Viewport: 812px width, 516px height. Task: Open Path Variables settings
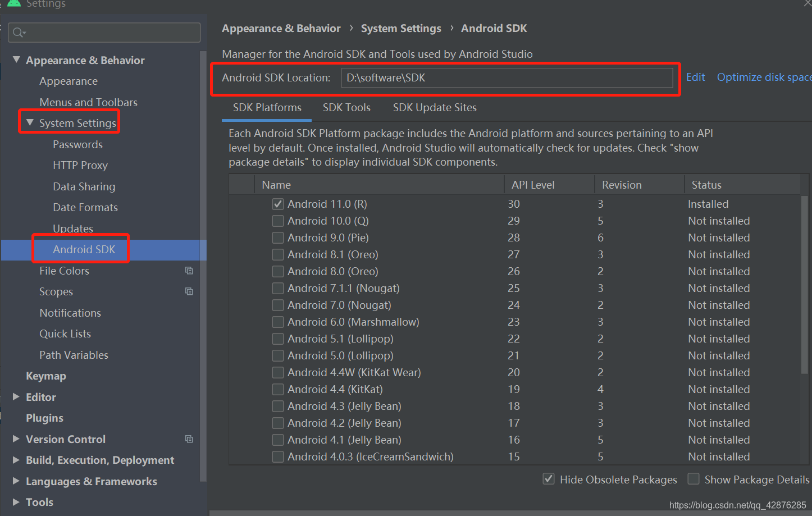74,355
